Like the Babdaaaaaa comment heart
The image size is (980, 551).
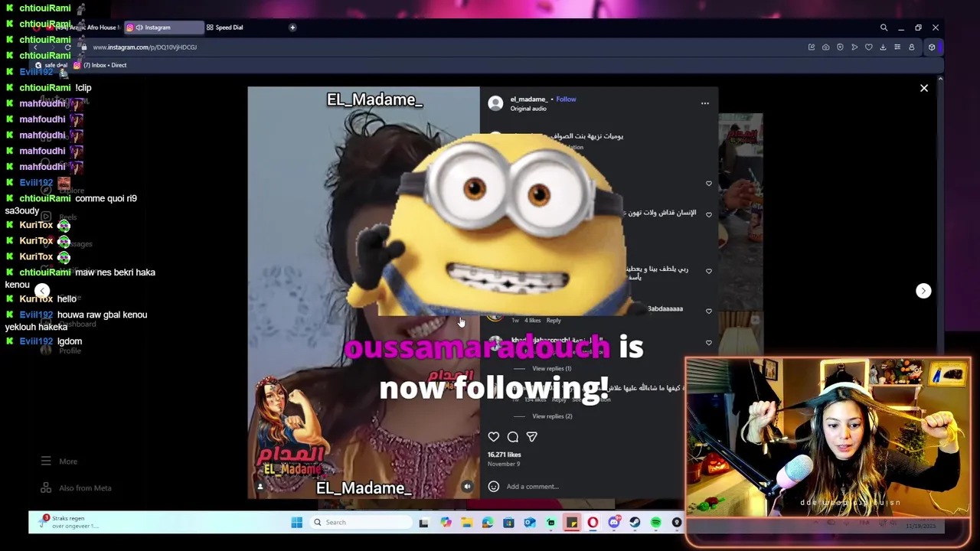pos(709,311)
